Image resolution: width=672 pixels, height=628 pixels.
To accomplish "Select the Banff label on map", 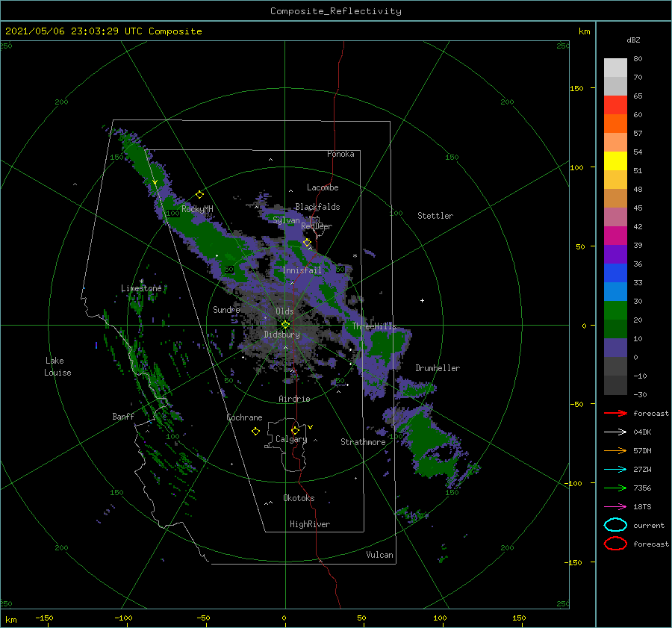I will [123, 416].
